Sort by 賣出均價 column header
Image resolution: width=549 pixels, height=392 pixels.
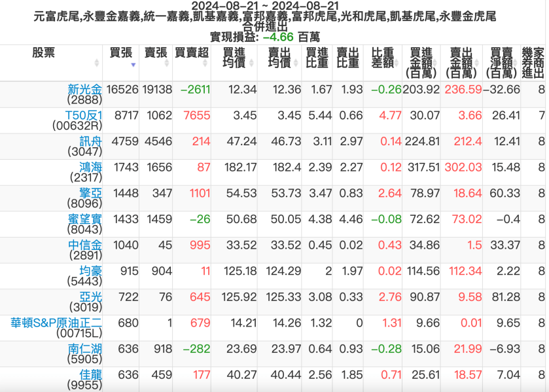(279, 58)
